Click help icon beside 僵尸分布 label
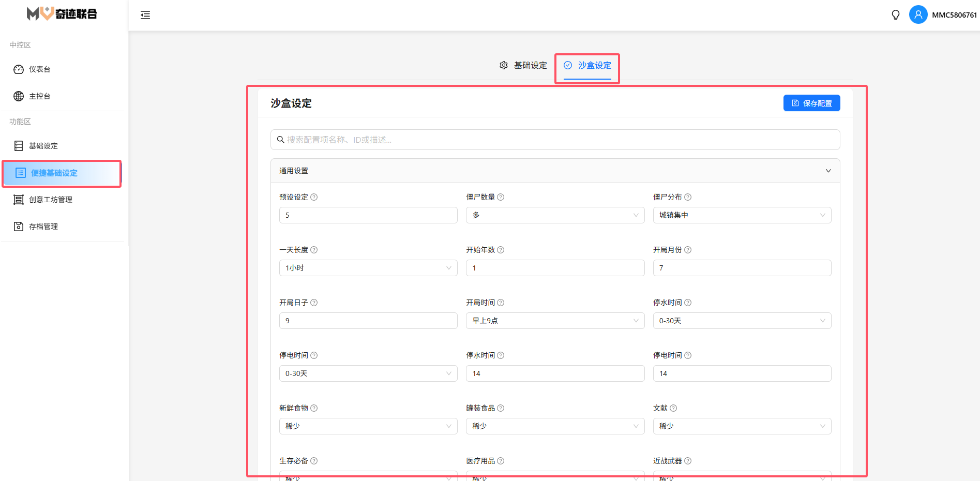980x481 pixels. (688, 197)
